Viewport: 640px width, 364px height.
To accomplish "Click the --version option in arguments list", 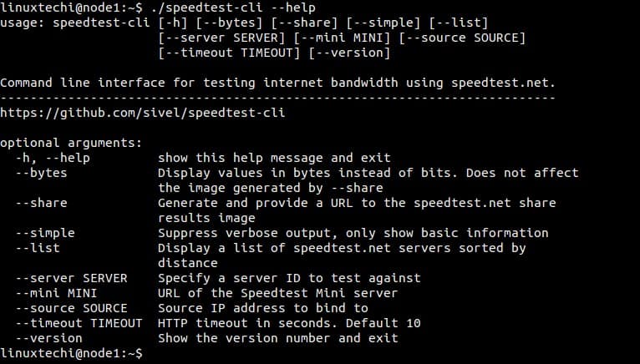I will coord(49,338).
